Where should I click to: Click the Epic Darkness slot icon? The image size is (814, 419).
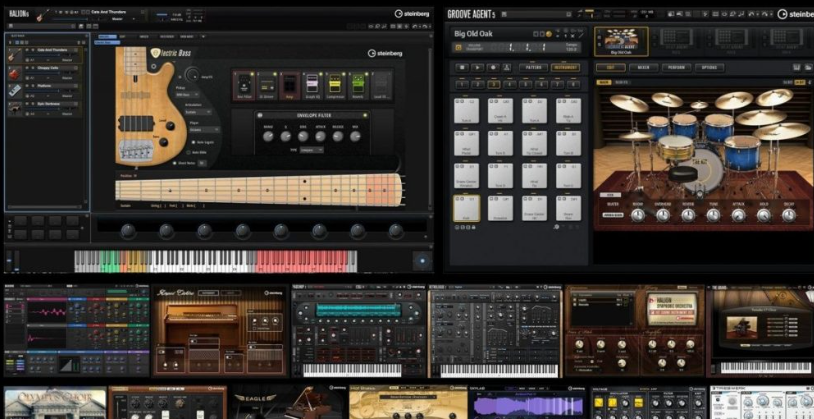[15, 108]
